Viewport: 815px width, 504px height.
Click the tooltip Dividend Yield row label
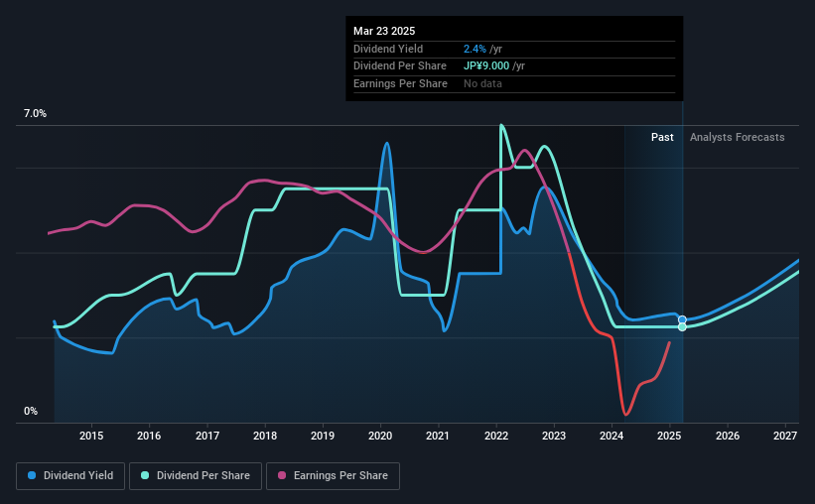click(388, 49)
